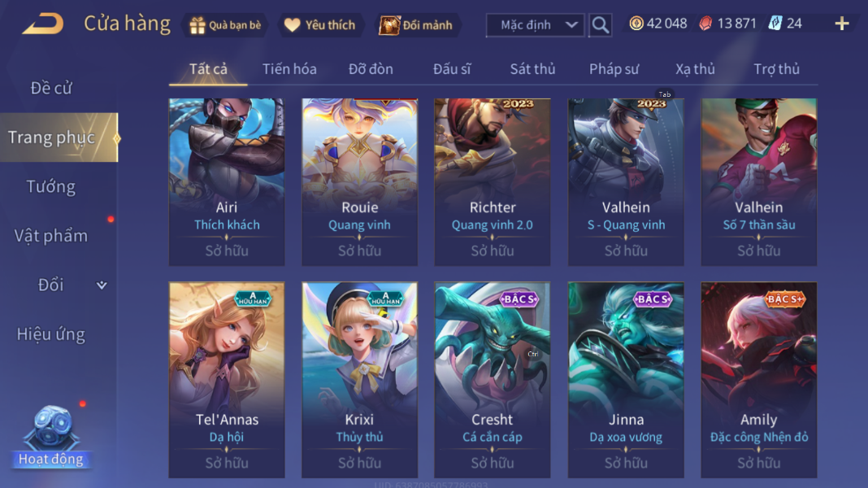Open Tướng in the sidebar

[x=51, y=187]
